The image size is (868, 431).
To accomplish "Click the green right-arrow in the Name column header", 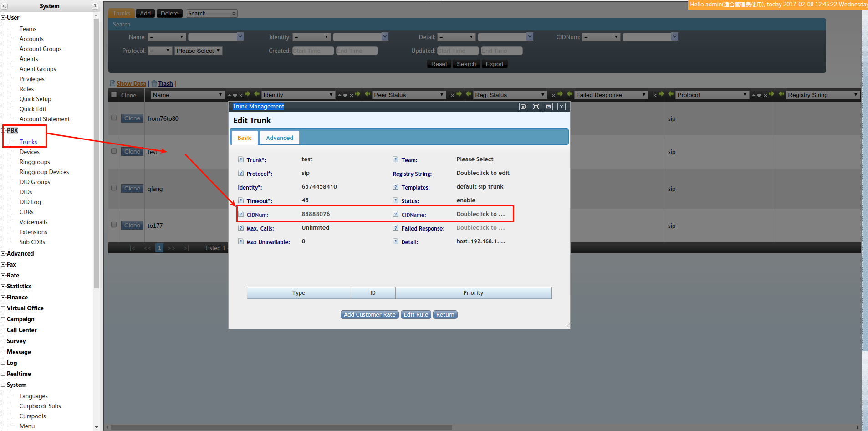I will pos(247,94).
